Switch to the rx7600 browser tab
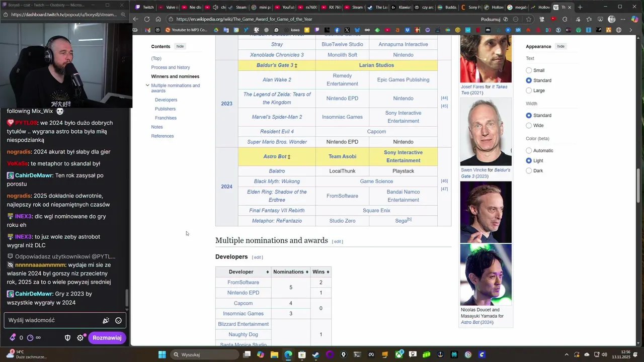 tap(306, 7)
